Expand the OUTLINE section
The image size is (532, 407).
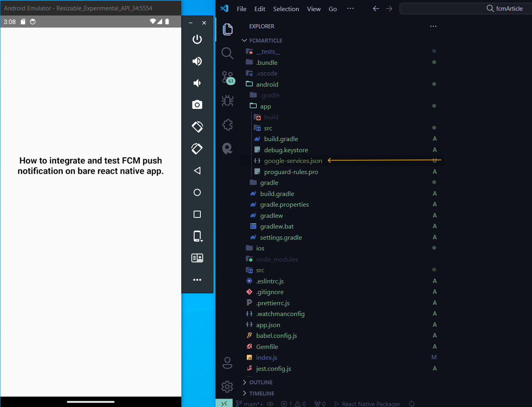tap(342, 382)
